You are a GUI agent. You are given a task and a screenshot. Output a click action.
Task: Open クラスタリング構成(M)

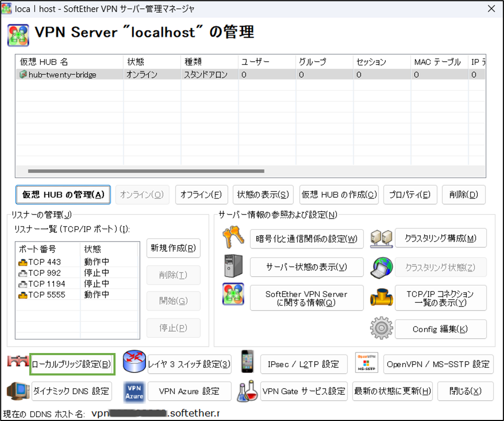(441, 238)
